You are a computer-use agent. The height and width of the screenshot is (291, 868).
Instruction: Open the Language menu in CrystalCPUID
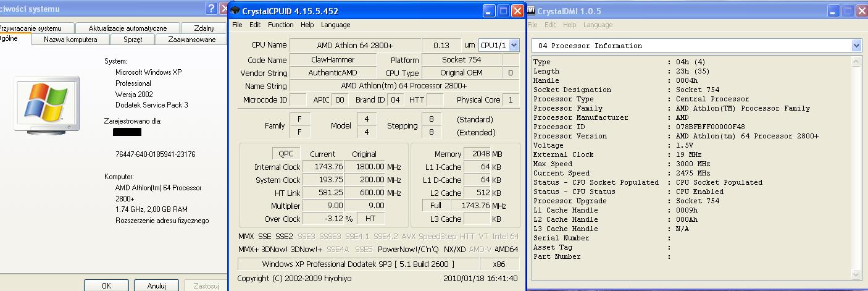pyautogui.click(x=336, y=25)
